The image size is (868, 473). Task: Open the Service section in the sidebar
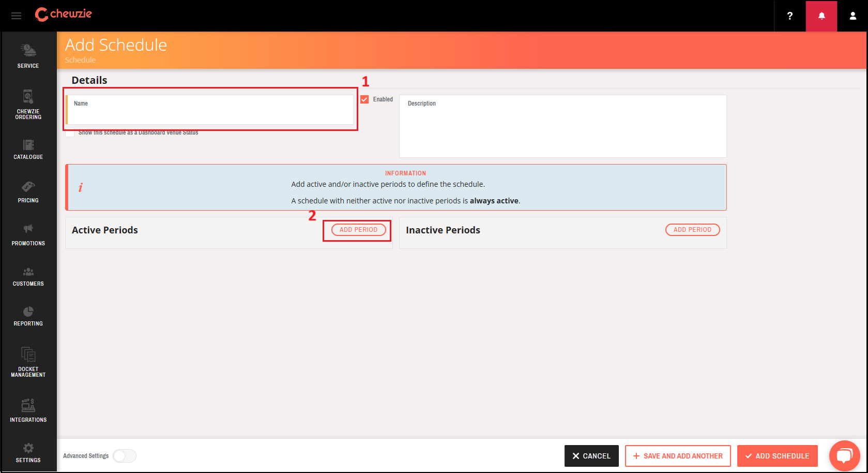[x=28, y=55]
